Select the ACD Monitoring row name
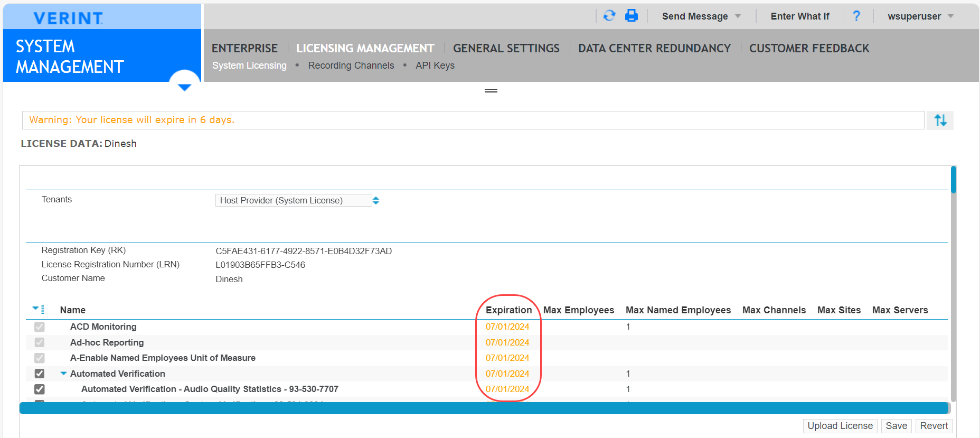 point(103,327)
